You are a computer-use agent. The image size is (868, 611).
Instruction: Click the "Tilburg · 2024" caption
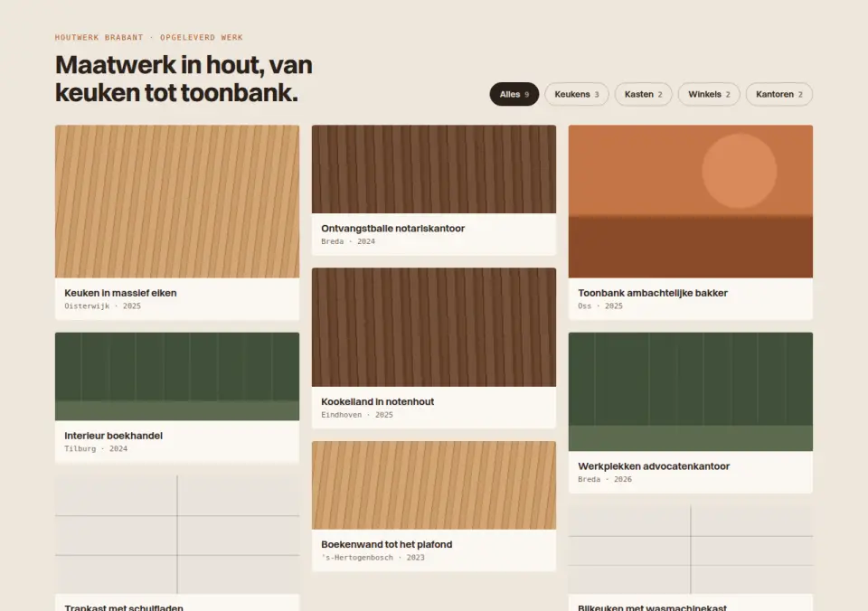tap(96, 449)
